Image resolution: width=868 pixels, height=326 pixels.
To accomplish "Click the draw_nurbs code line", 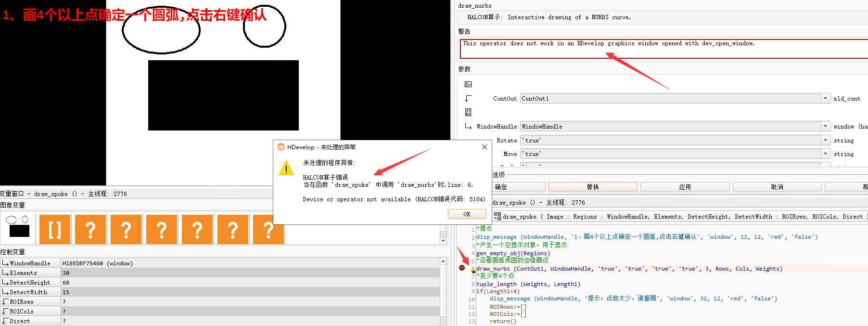I will coord(629,269).
